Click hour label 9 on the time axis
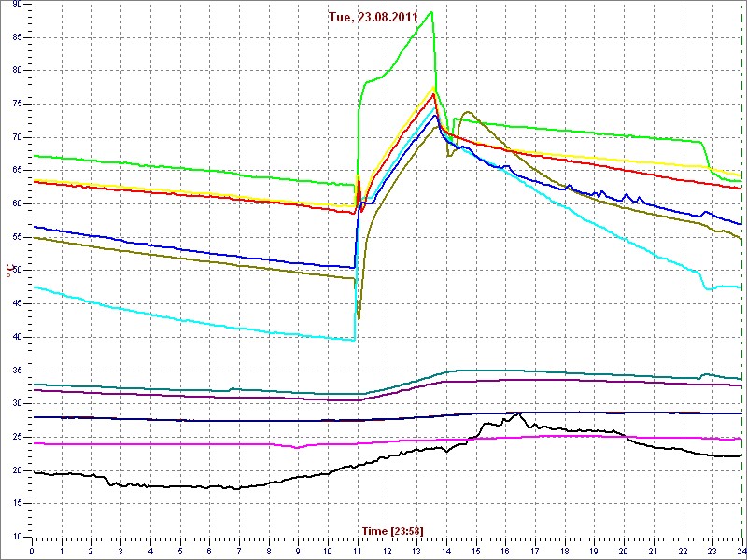Image resolution: width=747 pixels, height=560 pixels. click(x=298, y=552)
